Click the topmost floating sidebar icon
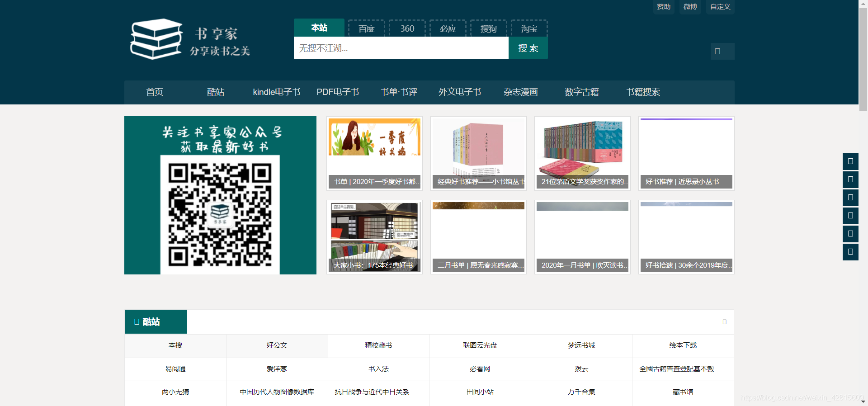 pos(850,161)
